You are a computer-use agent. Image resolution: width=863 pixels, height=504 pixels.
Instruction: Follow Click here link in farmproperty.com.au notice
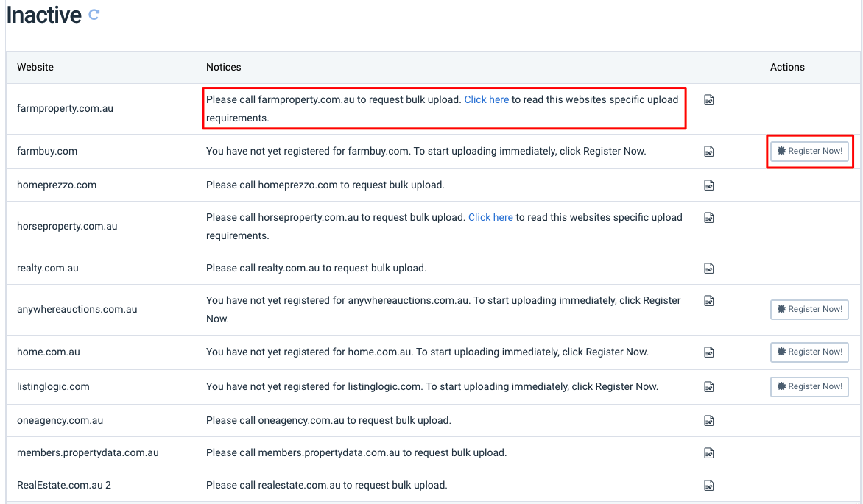[487, 99]
